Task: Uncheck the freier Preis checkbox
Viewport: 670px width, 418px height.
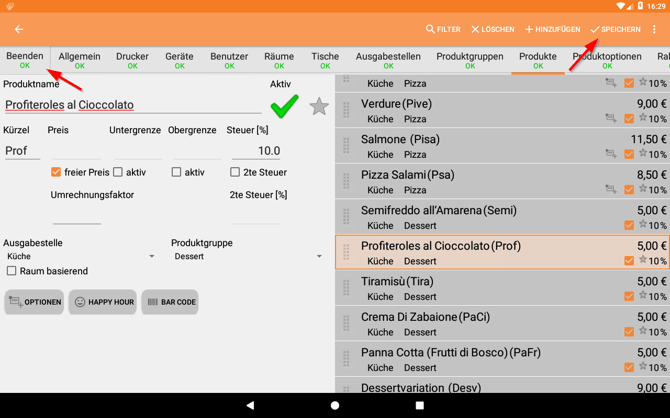Action: [56, 172]
